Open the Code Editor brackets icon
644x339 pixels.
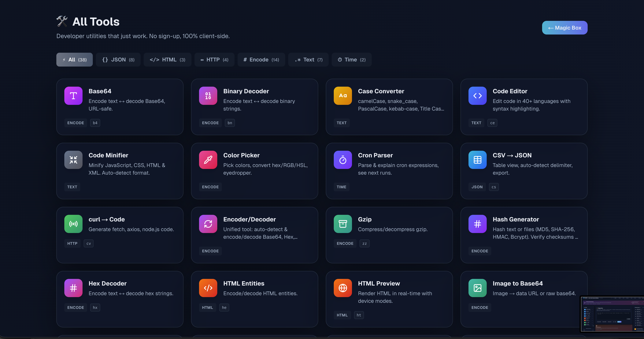tap(477, 96)
